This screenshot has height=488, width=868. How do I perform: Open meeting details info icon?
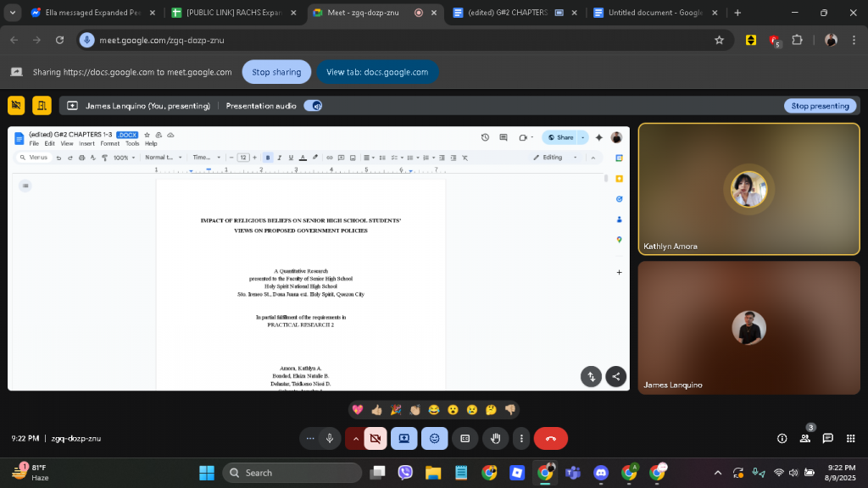tap(782, 438)
